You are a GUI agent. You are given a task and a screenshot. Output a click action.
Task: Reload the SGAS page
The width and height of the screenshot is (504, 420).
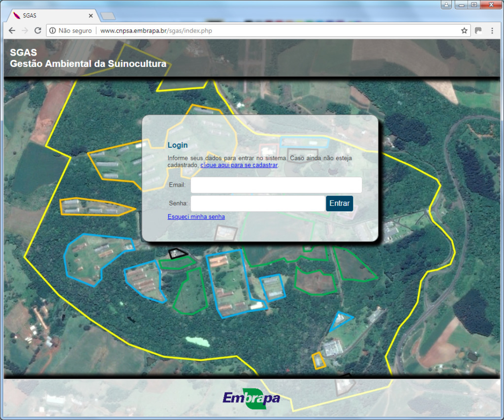(x=37, y=31)
